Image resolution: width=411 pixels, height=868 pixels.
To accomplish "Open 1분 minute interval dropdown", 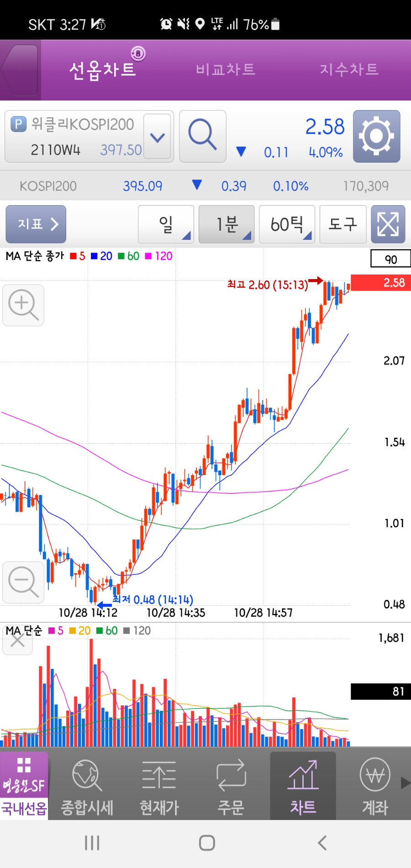I will [x=227, y=224].
